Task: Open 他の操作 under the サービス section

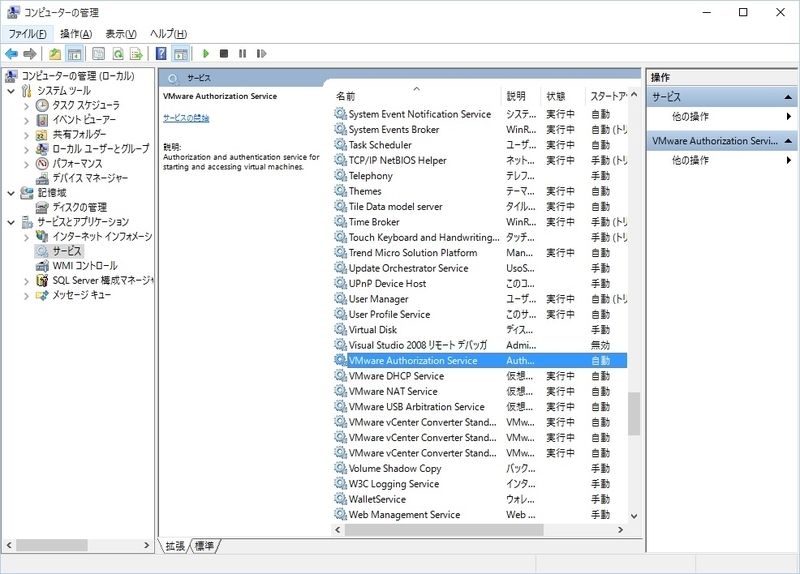Action: pos(690,116)
